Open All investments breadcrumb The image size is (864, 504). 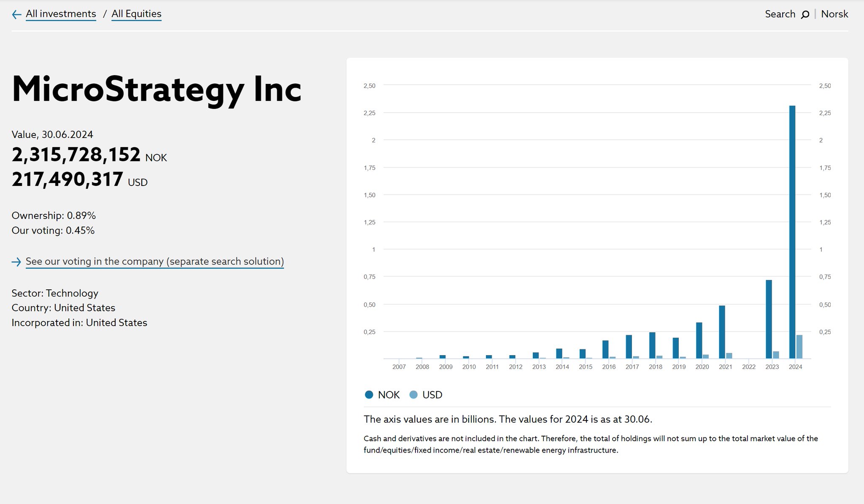(61, 14)
